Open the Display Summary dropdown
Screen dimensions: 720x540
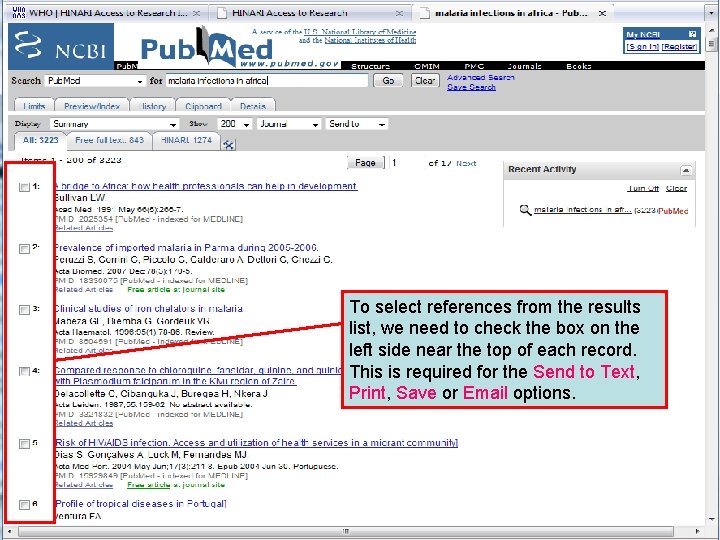(x=114, y=124)
